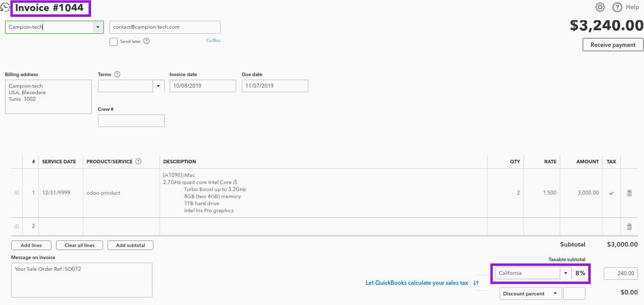Viewport: 644px width, 305px height.
Task: Open recent transactions clock icon
Action: 5,8
